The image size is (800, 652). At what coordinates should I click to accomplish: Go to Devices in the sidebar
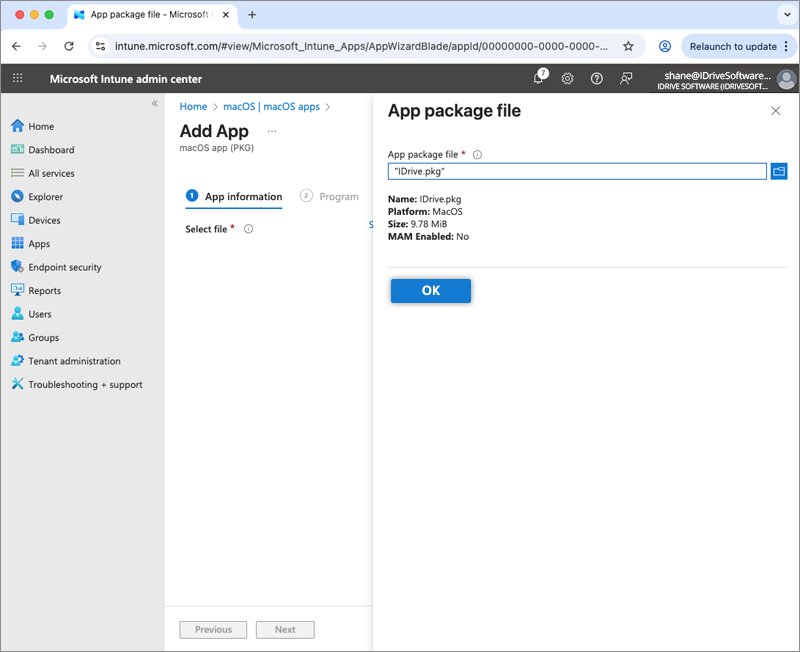pyautogui.click(x=44, y=220)
